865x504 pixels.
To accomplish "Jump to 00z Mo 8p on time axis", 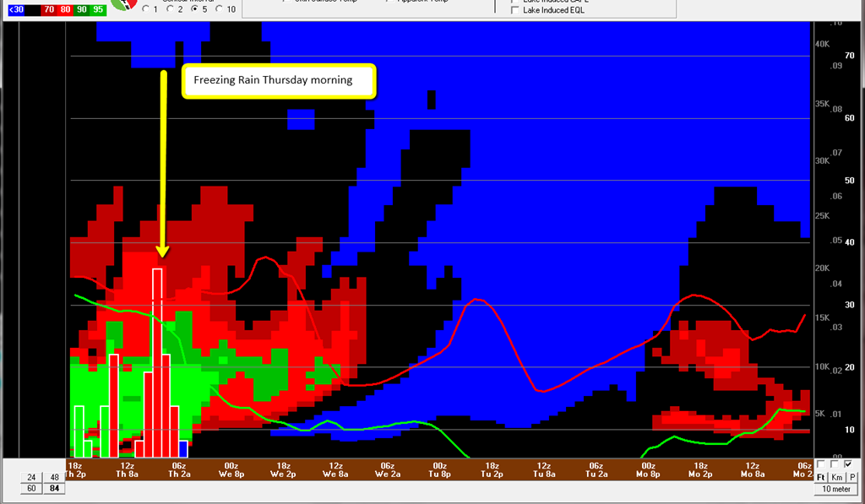I will pyautogui.click(x=648, y=470).
